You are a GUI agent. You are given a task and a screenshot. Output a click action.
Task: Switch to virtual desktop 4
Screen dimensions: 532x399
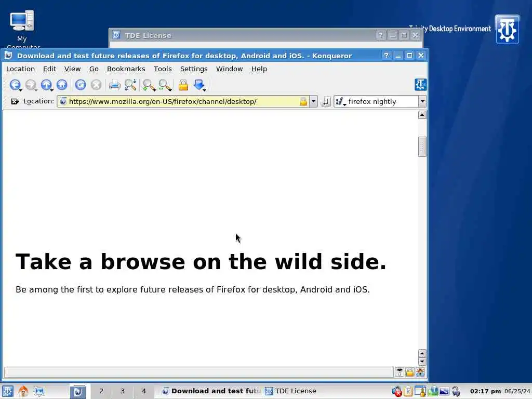(x=144, y=391)
